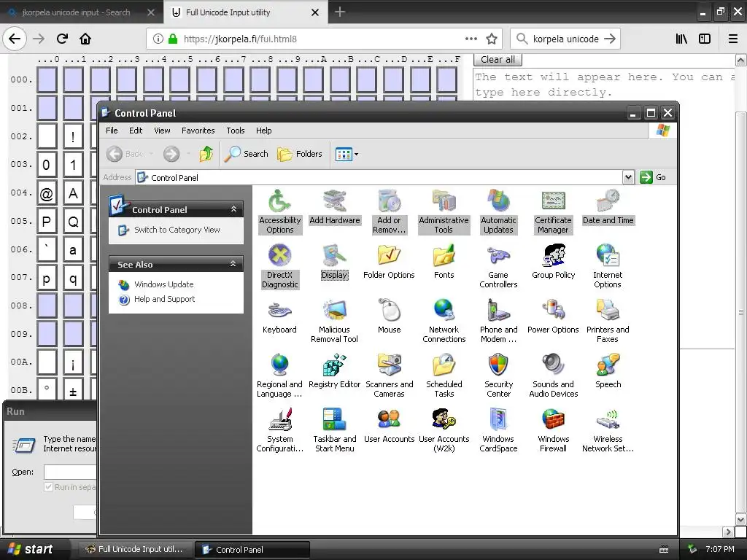Open Automatic Updates icon
The height and width of the screenshot is (560, 747).
point(498,212)
